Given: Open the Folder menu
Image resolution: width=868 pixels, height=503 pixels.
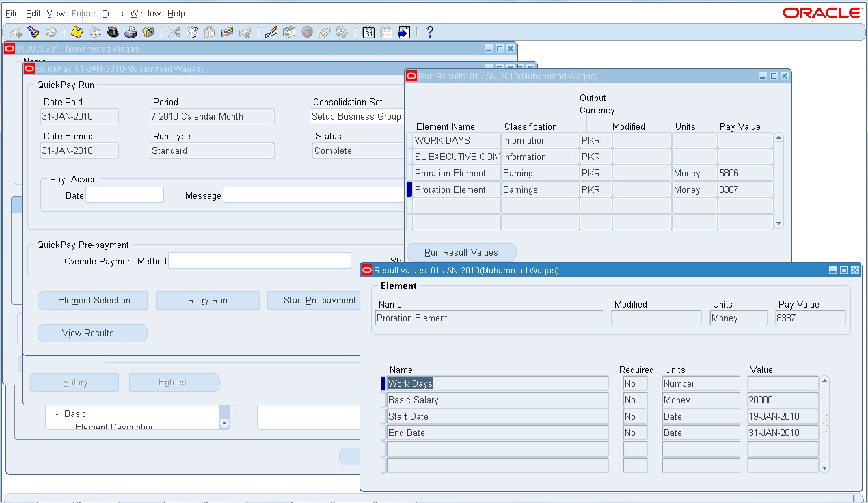Looking at the screenshot, I should (83, 13).
